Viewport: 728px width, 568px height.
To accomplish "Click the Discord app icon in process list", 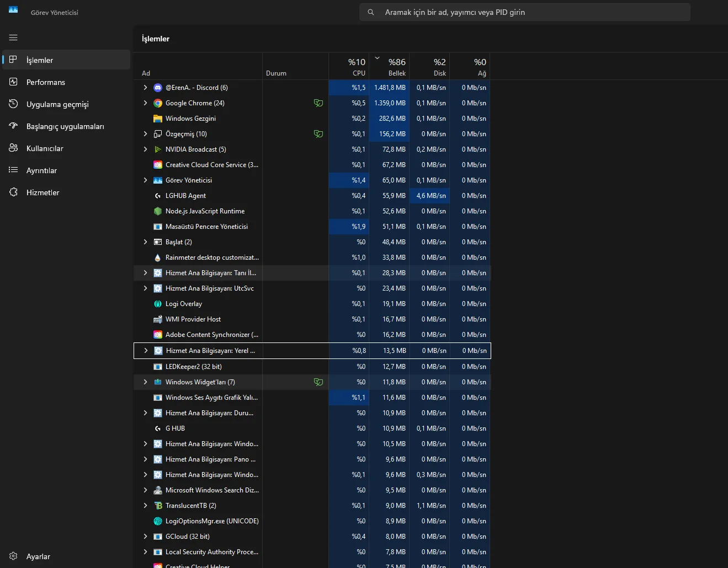I will [x=158, y=88].
